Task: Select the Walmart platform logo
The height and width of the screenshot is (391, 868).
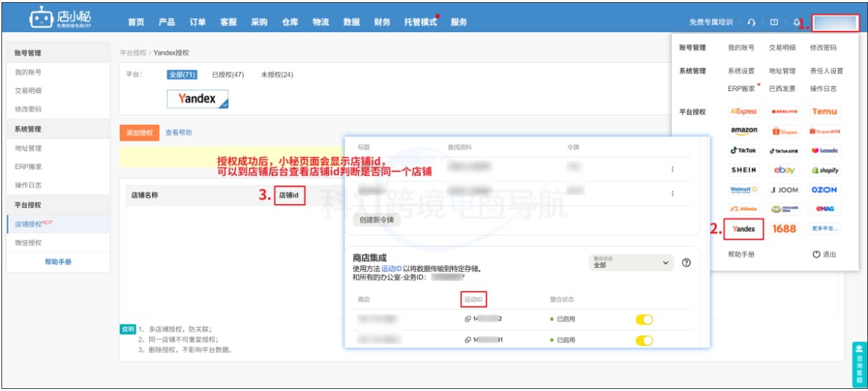Action: click(x=743, y=189)
